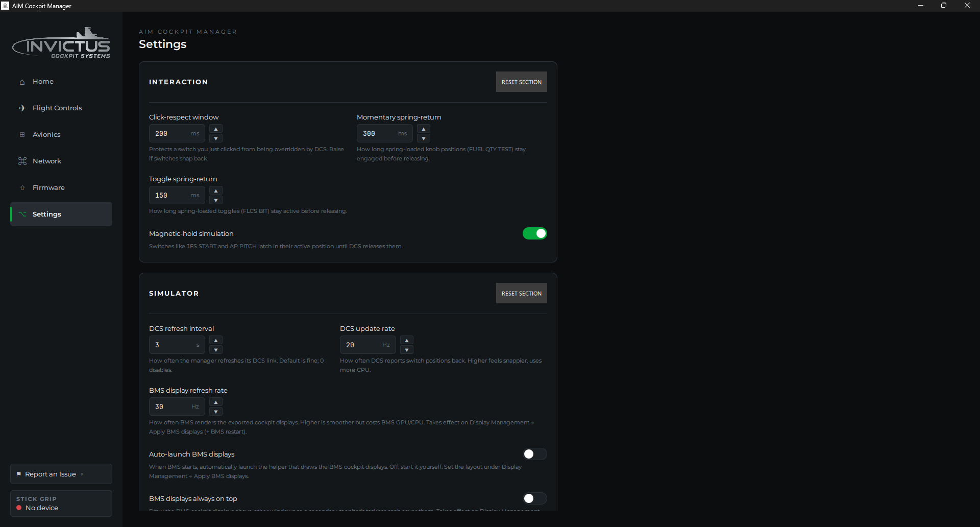
Task: Decrease DCS refresh interval
Action: [216, 350]
